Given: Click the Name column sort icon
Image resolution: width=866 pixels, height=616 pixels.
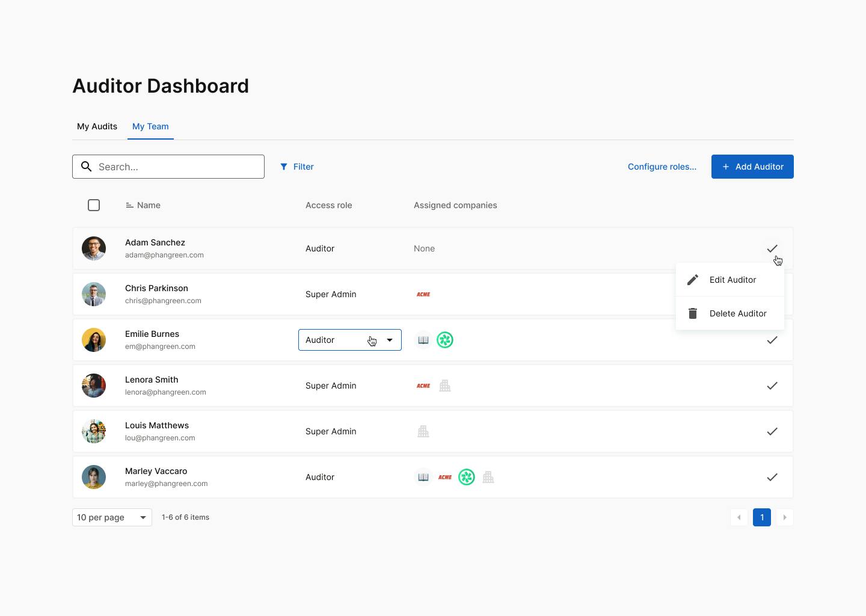Looking at the screenshot, I should pos(129,205).
